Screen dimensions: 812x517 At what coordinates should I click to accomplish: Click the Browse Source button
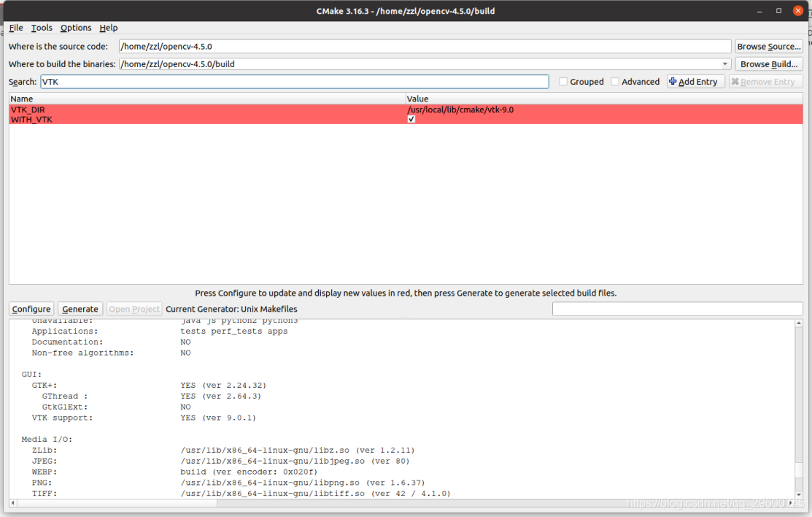pyautogui.click(x=768, y=47)
